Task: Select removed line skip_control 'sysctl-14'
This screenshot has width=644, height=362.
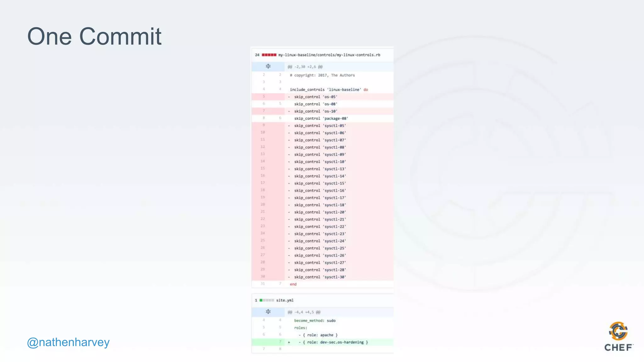Action: tap(322, 176)
